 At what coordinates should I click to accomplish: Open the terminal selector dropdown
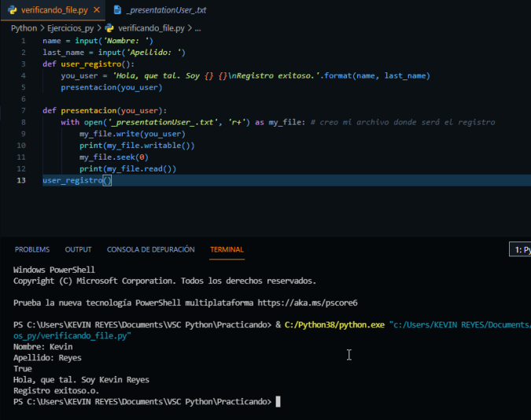pos(521,250)
